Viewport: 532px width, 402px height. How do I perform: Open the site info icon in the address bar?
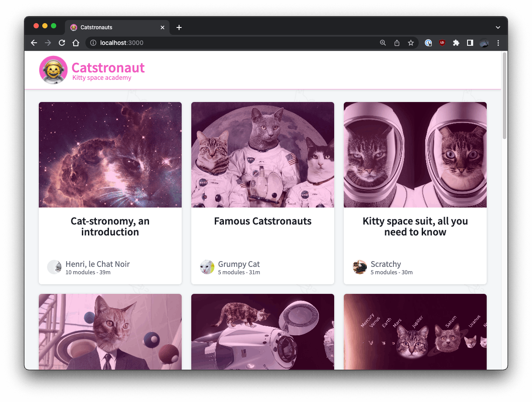click(x=93, y=43)
